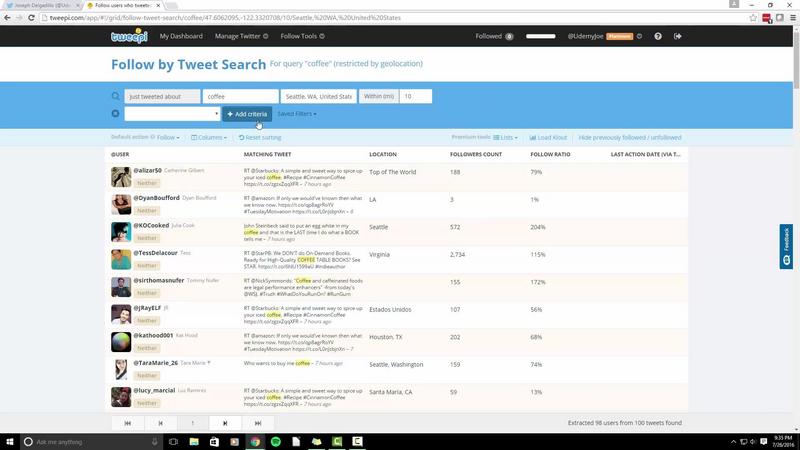This screenshot has width=800, height=450.
Task: Click Chrome icon on the taskbar
Action: (255, 442)
